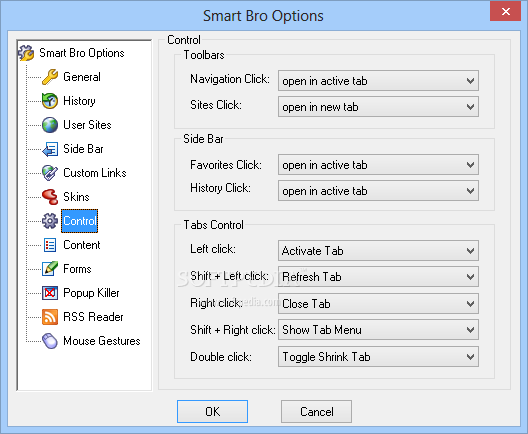Open the Left click action dropdown
The width and height of the screenshot is (528, 434).
tap(378, 251)
